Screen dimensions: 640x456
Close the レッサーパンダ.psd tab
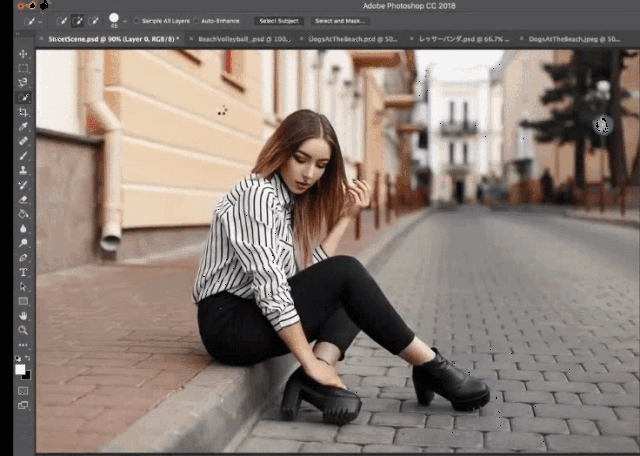click(x=411, y=39)
